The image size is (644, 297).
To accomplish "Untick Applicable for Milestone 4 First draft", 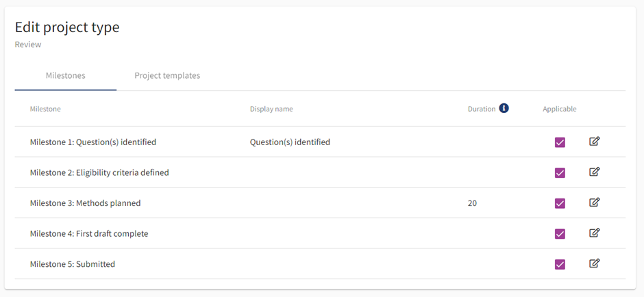I will click(x=560, y=233).
